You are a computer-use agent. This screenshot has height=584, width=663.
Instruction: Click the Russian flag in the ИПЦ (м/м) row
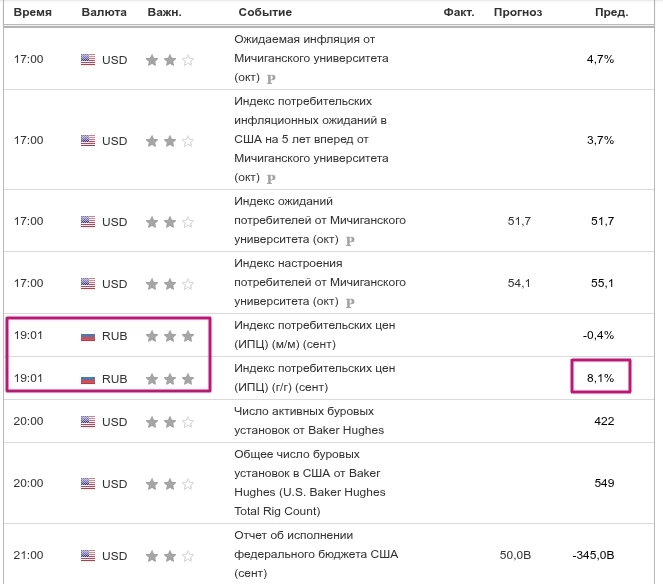point(88,336)
